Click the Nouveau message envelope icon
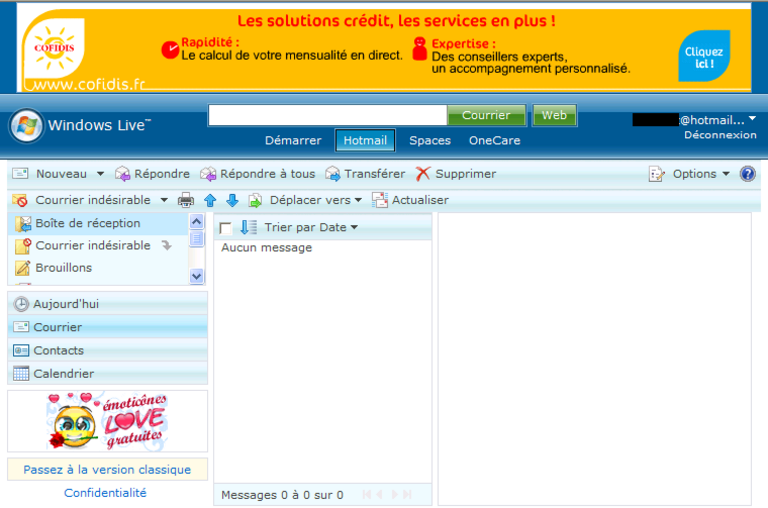This screenshot has width=768, height=508. [20, 173]
